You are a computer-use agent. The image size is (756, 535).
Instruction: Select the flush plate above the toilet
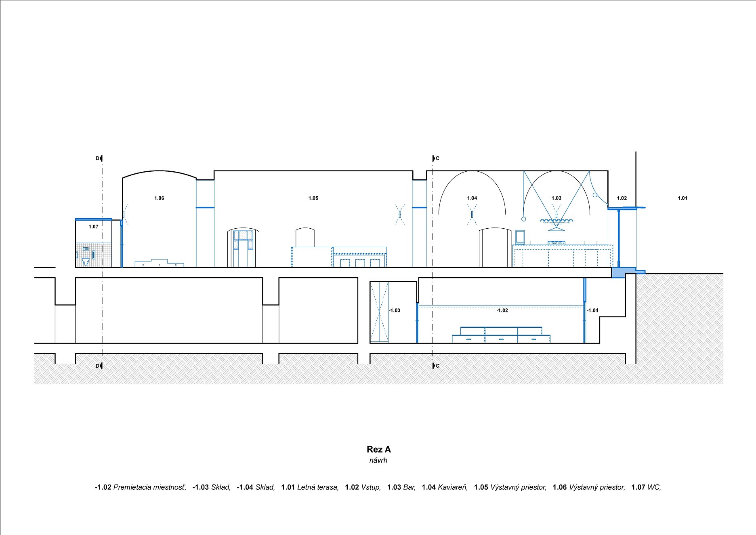click(86, 249)
